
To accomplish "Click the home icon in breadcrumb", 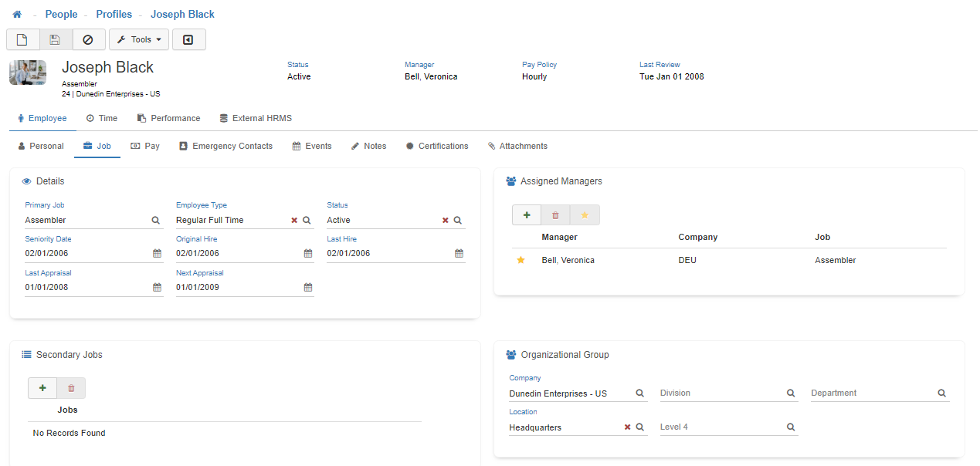I will pyautogui.click(x=17, y=15).
